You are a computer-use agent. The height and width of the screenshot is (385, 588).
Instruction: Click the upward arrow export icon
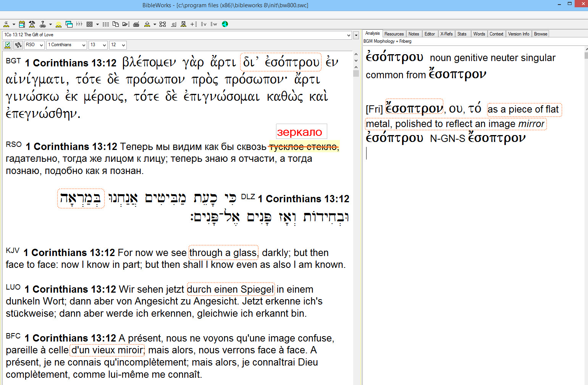pos(147,24)
